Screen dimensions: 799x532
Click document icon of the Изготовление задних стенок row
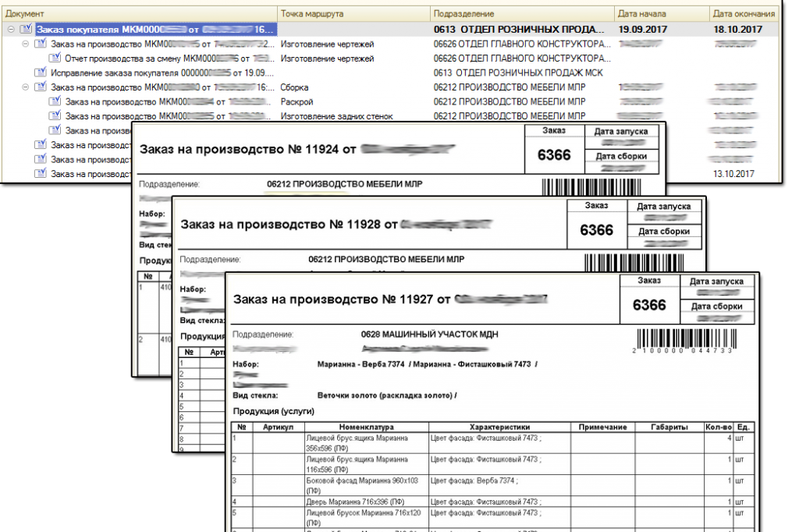coord(55,115)
